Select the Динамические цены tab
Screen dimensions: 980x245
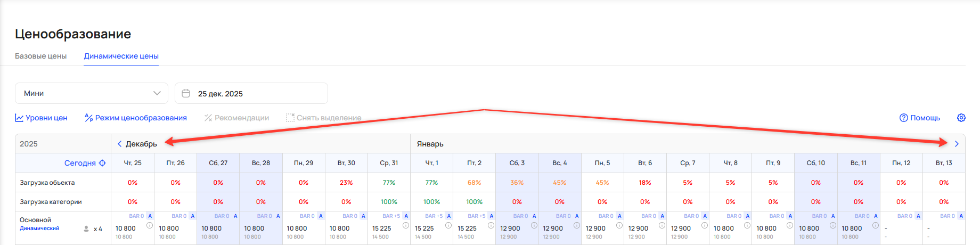point(121,56)
